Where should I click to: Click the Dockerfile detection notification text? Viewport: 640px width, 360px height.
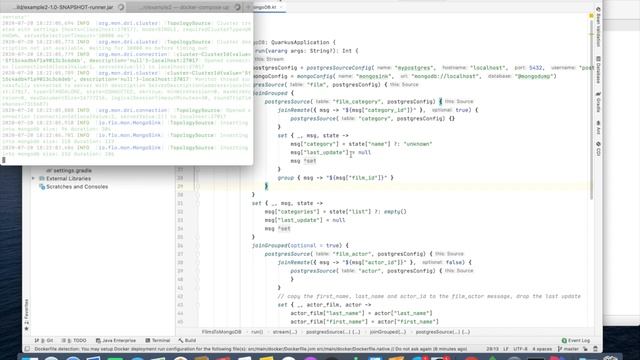click(x=251, y=349)
